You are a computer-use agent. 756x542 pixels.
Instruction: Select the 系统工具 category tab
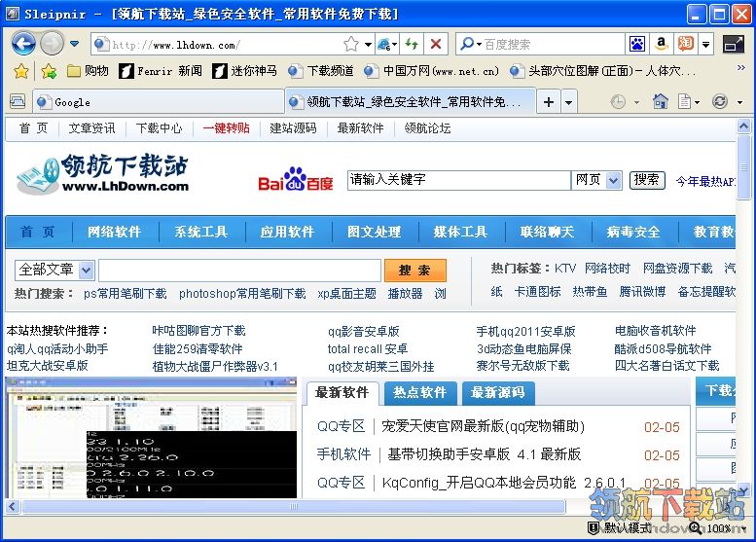[201, 232]
